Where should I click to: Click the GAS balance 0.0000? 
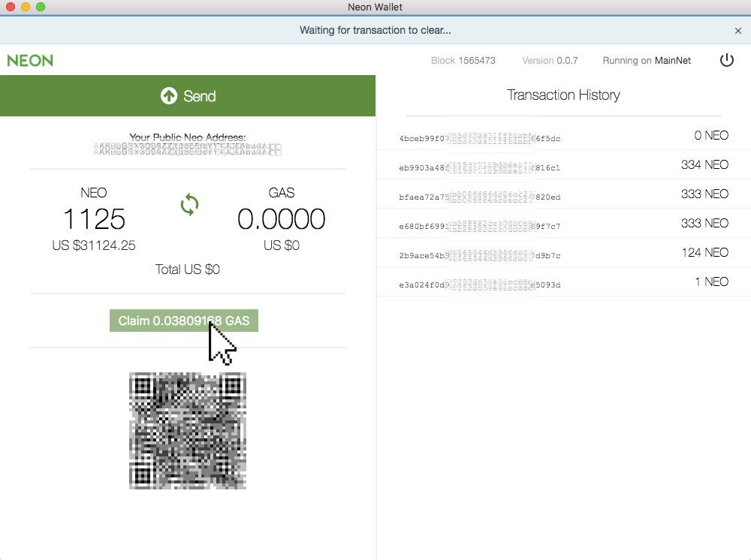pyautogui.click(x=281, y=219)
